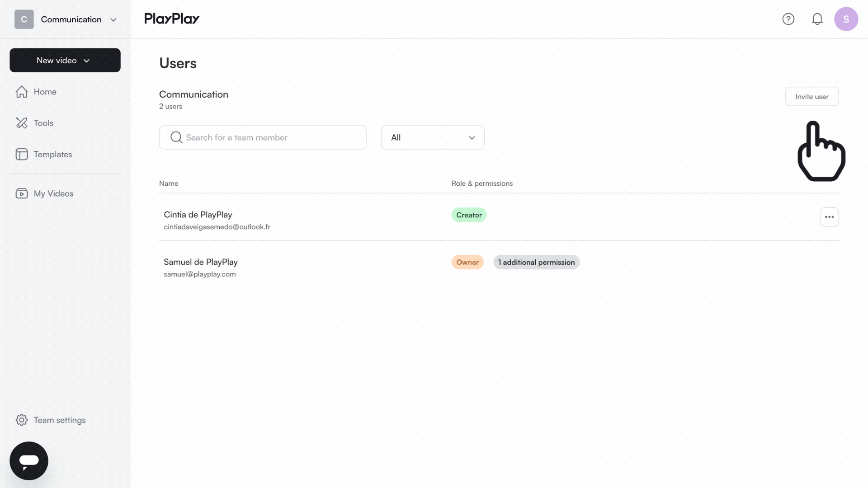This screenshot has height=488, width=868.
Task: Click the Name column header
Action: 169,183
